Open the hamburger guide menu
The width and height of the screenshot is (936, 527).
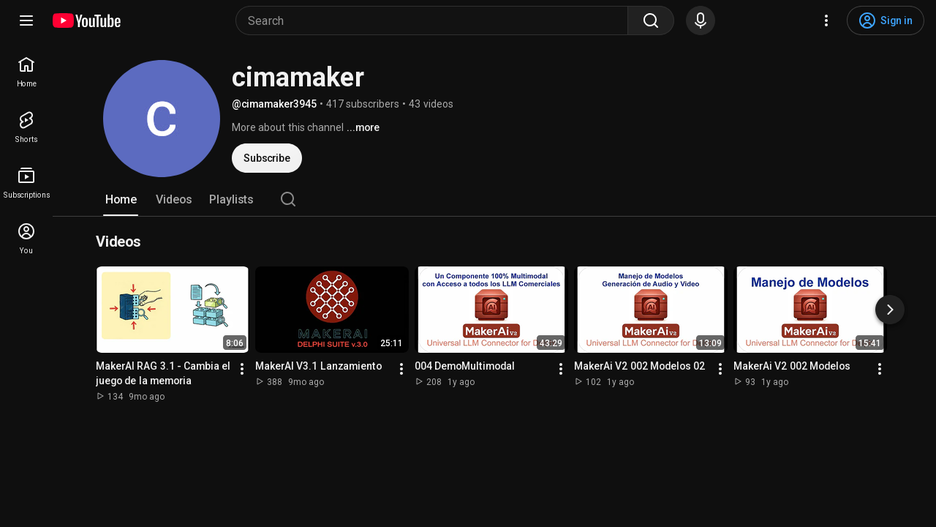pyautogui.click(x=26, y=21)
